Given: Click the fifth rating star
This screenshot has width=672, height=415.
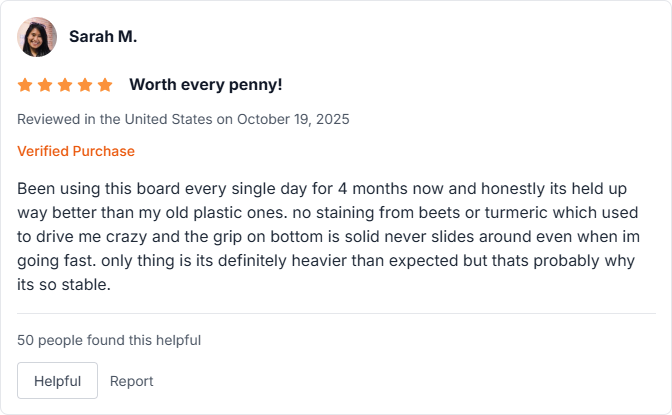Looking at the screenshot, I should click(x=105, y=85).
